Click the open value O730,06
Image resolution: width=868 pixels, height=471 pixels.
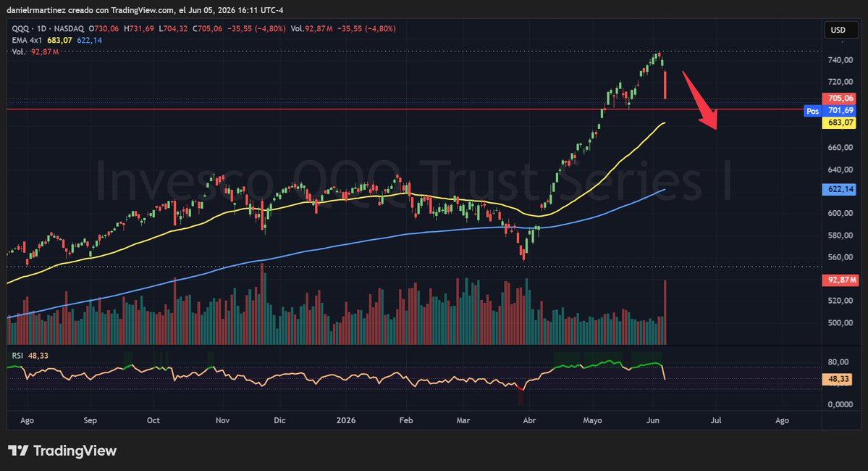[x=104, y=28]
